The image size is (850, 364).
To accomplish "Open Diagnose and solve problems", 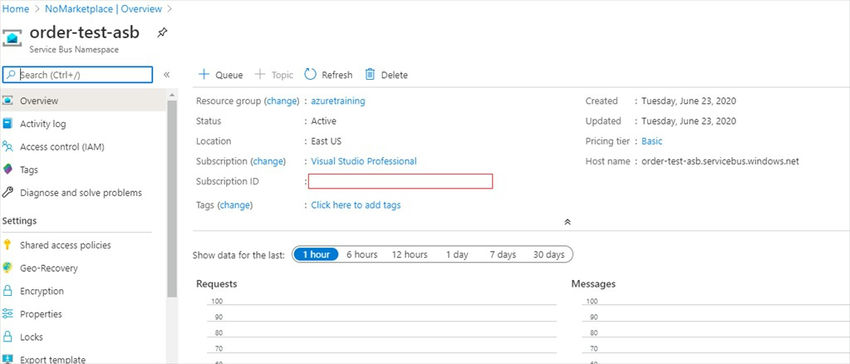I will pyautogui.click(x=81, y=193).
